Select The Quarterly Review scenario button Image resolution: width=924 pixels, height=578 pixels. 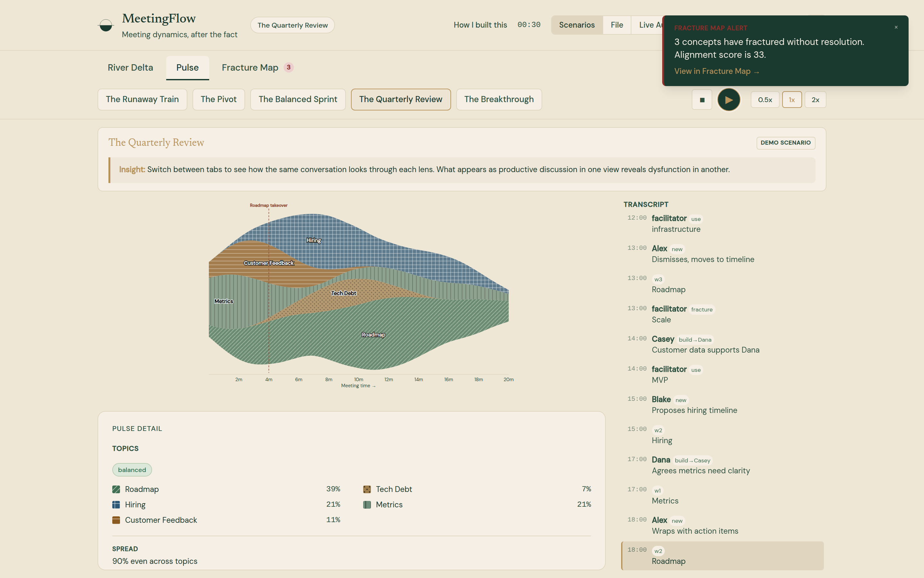pos(400,100)
